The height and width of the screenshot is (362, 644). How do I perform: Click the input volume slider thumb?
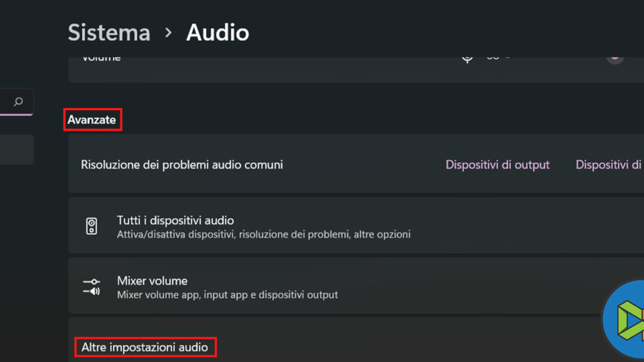[x=615, y=57]
